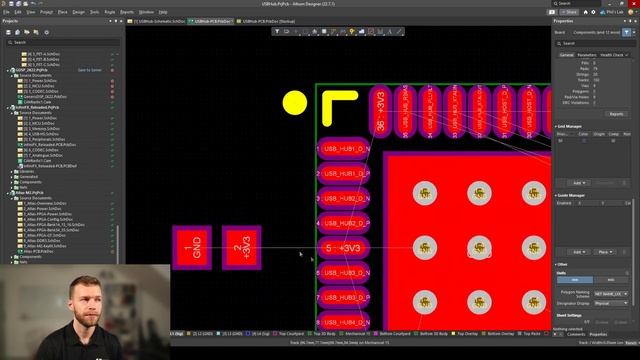Collapse the Grid Manager section

click(556, 127)
